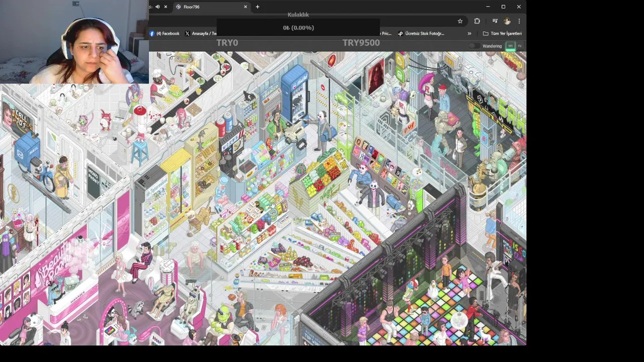The image size is (644, 362).
Task: Open the Ücretsiz Stok Fotoğr... bookmark
Action: pyautogui.click(x=421, y=34)
